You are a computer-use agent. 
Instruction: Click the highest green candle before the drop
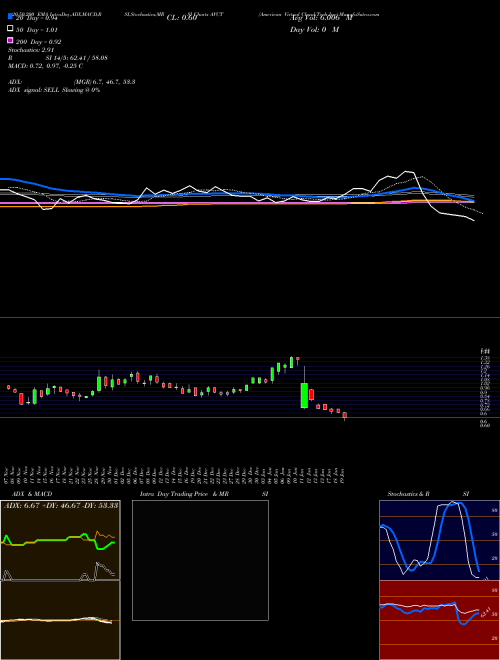tap(291, 362)
